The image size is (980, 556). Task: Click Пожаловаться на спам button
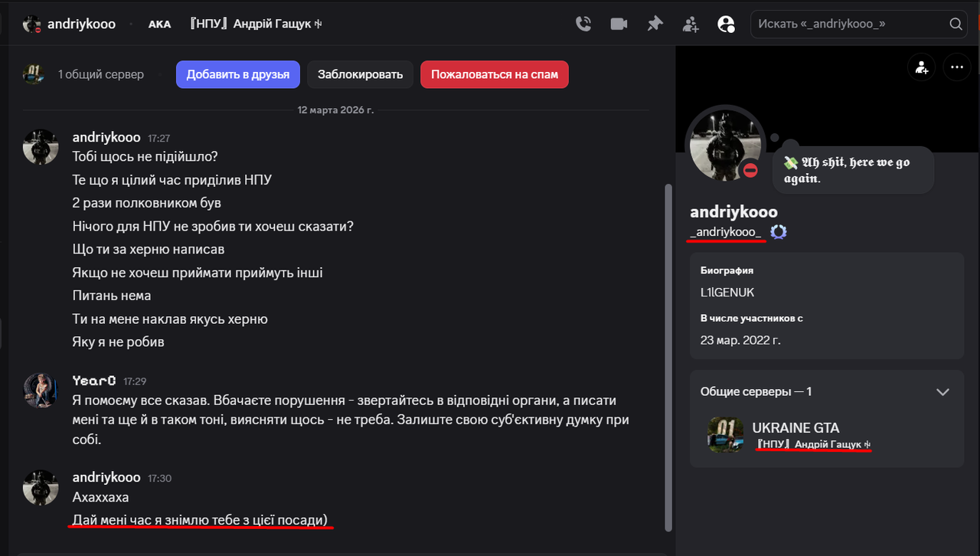point(495,74)
